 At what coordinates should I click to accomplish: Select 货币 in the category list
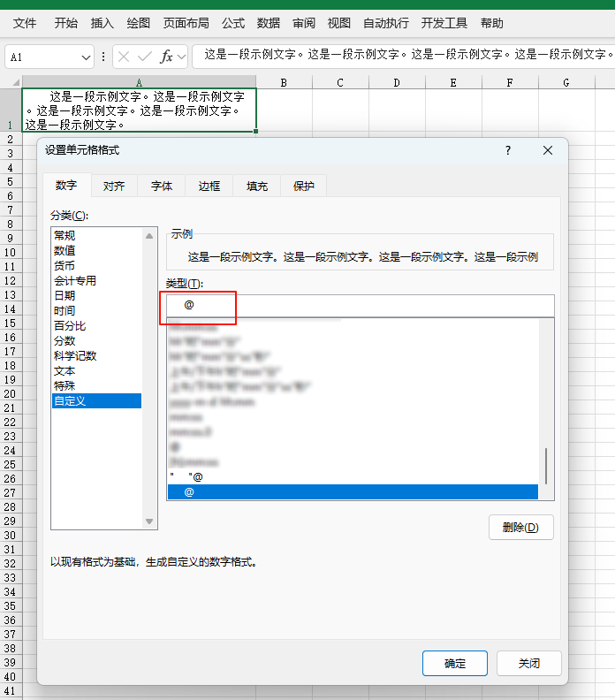(x=65, y=265)
